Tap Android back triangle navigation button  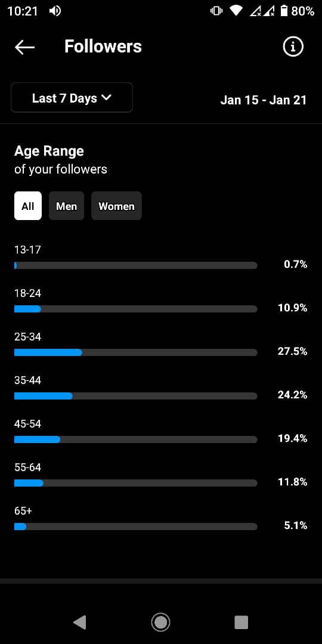coord(80,622)
